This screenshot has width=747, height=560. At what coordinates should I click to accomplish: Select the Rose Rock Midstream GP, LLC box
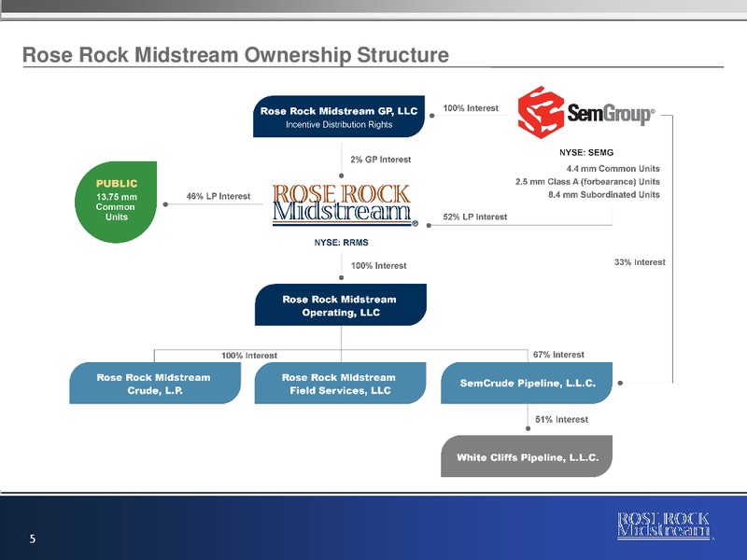[x=339, y=116]
